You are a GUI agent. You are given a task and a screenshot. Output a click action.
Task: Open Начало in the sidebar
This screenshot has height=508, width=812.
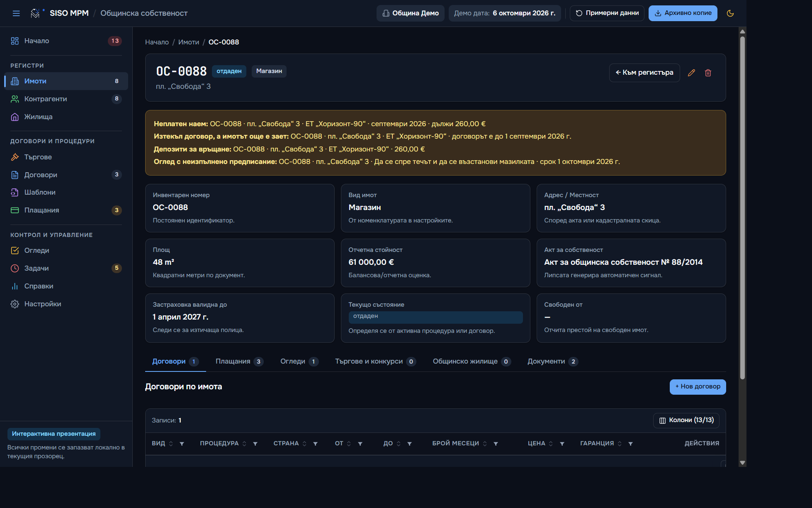pos(66,41)
